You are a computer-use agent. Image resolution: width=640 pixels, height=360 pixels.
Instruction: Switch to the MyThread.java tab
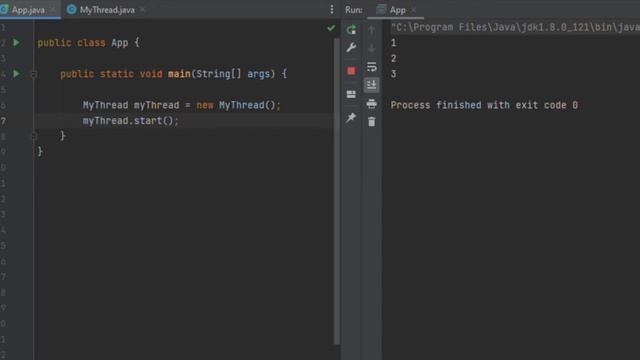107,10
